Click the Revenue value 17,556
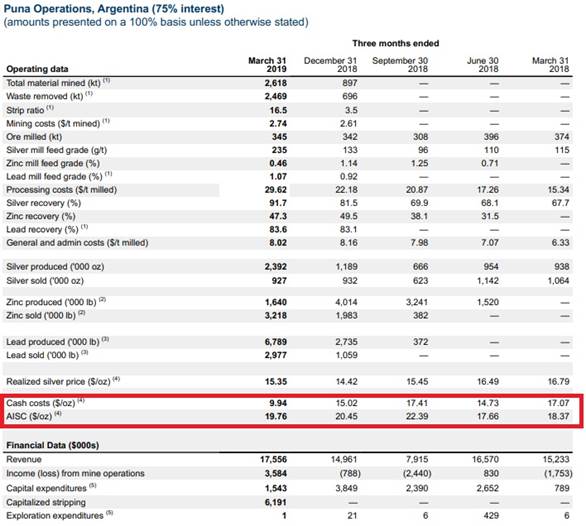 (274, 459)
